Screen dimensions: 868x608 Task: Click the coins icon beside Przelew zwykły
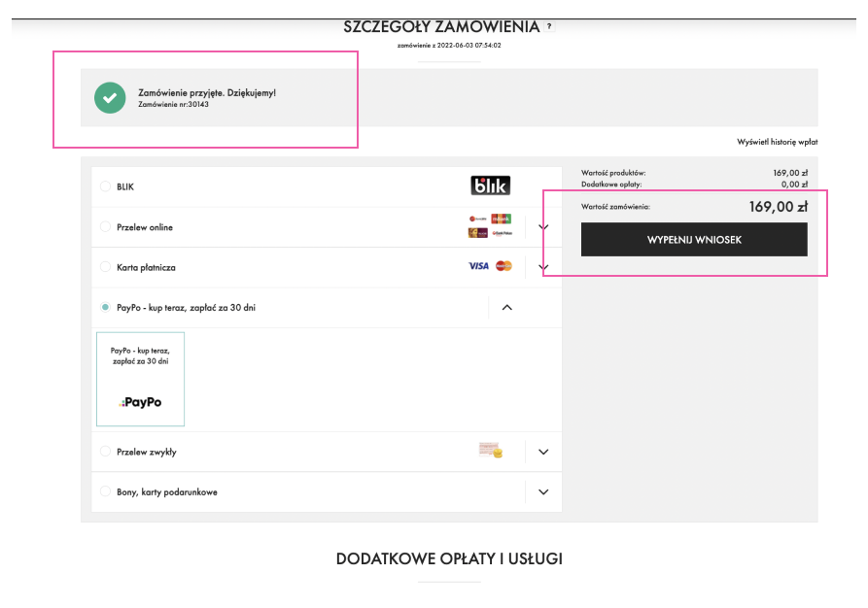[491, 451]
